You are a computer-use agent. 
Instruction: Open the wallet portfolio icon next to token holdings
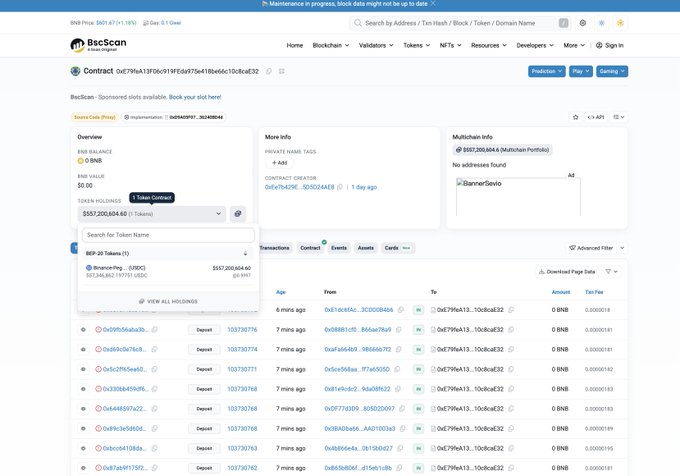pyautogui.click(x=238, y=214)
